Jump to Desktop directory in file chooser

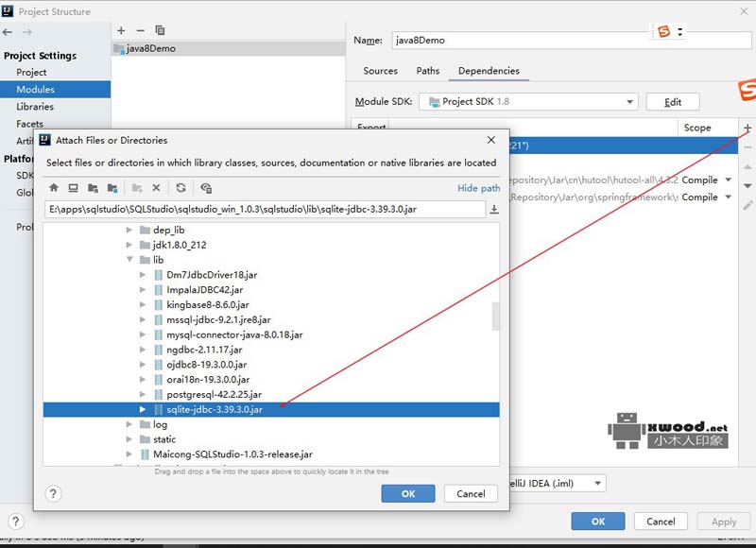click(74, 188)
